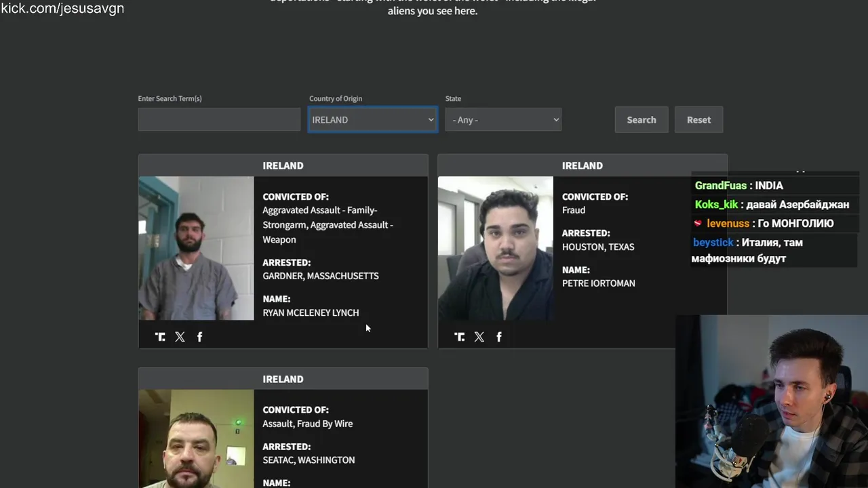The image size is (868, 488).
Task: Click the Search button
Action: pyautogui.click(x=642, y=119)
